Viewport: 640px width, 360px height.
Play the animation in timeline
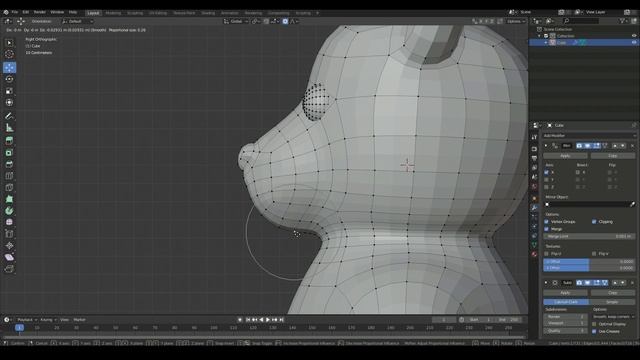(268, 320)
